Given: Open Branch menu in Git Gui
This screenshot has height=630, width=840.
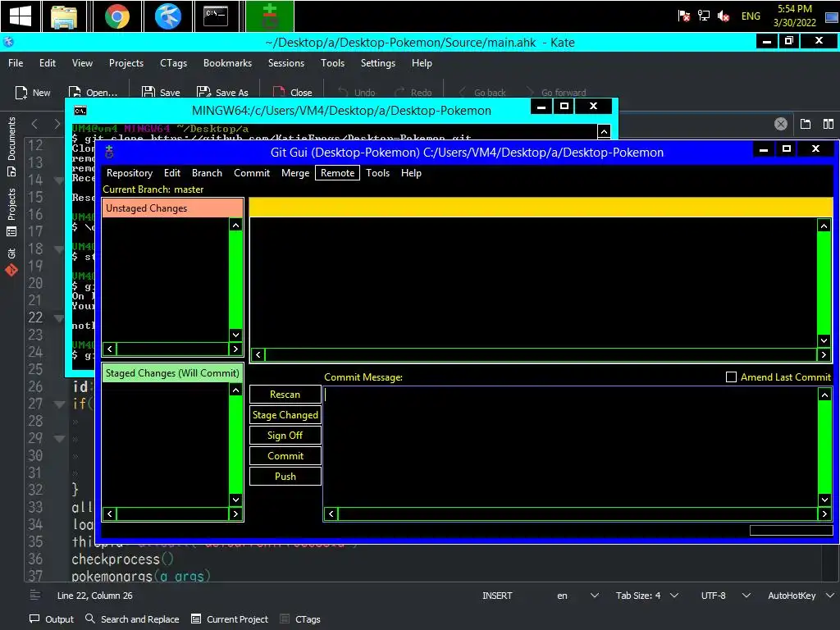Looking at the screenshot, I should (x=207, y=173).
